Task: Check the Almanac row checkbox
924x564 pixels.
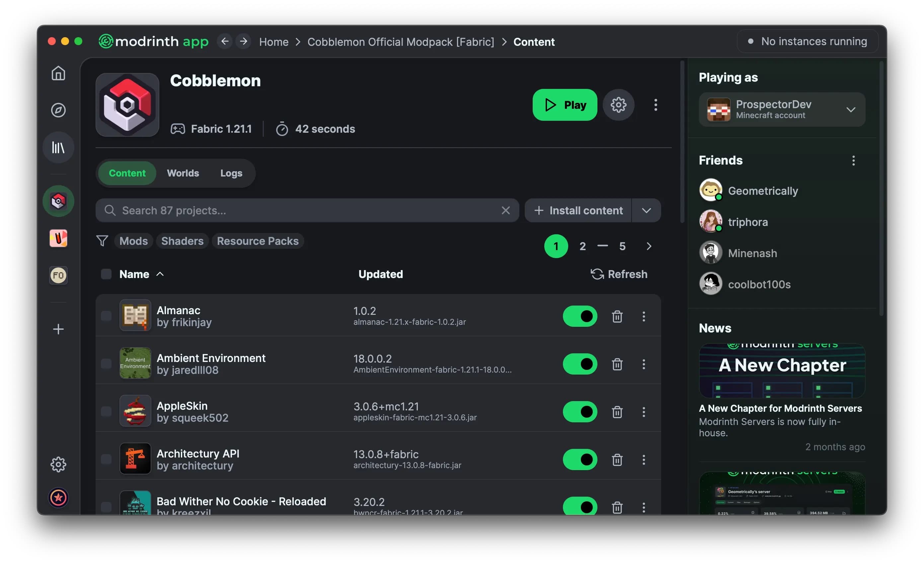Action: point(106,316)
